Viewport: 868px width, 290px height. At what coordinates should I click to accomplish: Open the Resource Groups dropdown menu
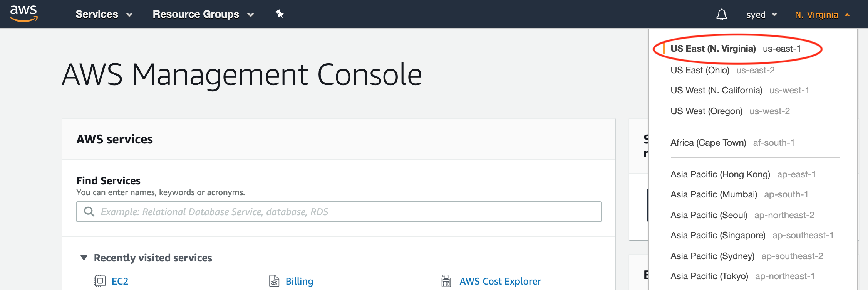tap(203, 14)
